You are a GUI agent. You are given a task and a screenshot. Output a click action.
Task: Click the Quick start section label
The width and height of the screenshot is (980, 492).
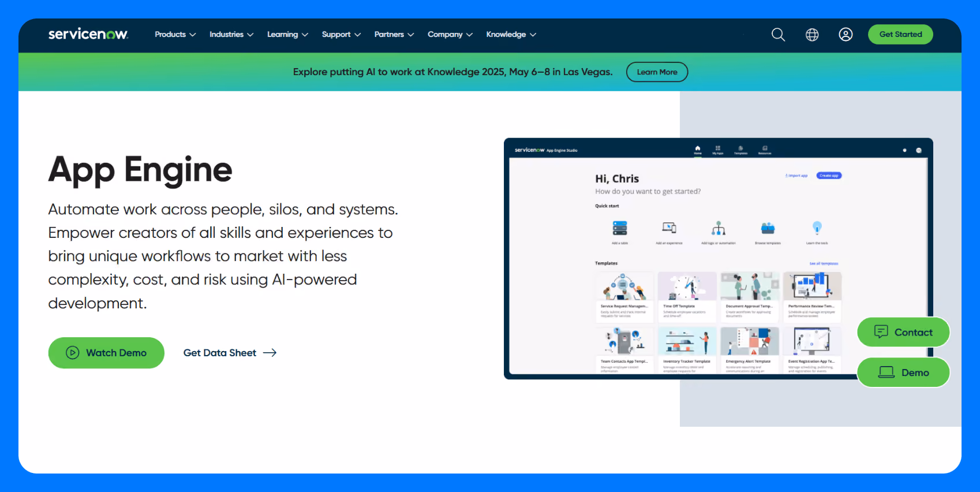tap(607, 206)
